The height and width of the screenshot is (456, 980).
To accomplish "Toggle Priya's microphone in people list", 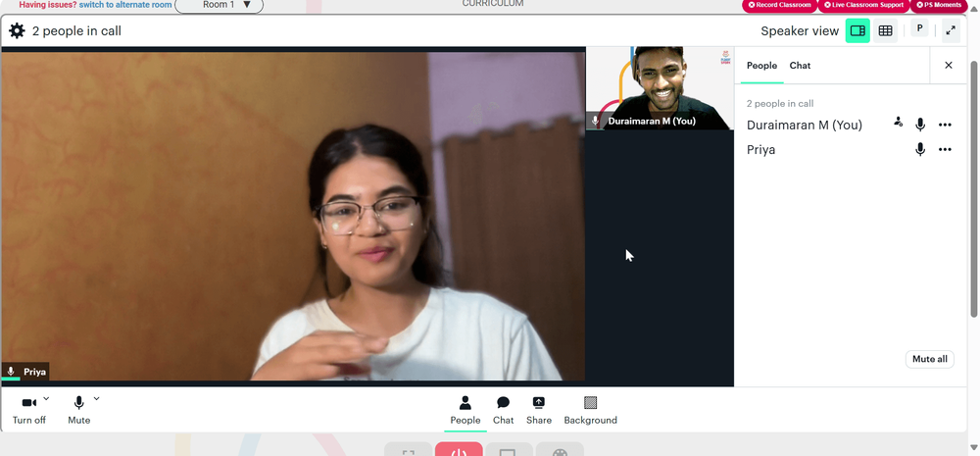I will [x=920, y=149].
